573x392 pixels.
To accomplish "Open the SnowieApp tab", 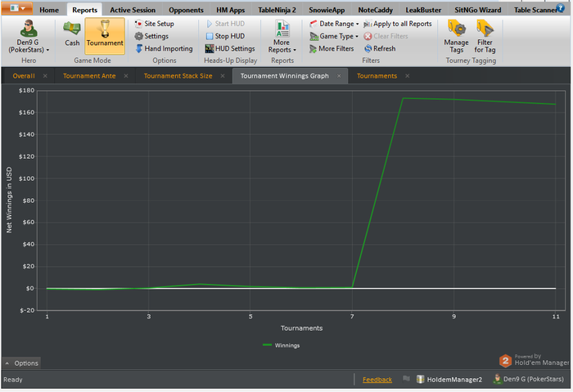I will click(x=327, y=10).
